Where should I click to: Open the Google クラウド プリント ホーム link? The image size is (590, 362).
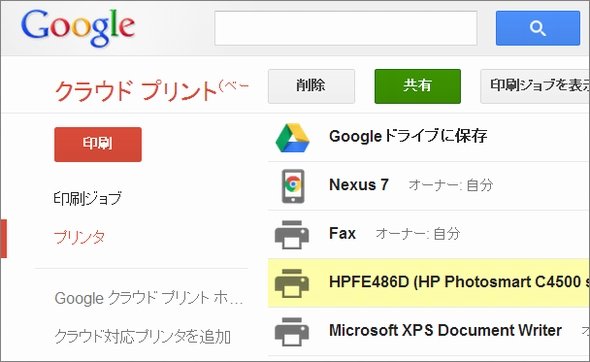149,298
